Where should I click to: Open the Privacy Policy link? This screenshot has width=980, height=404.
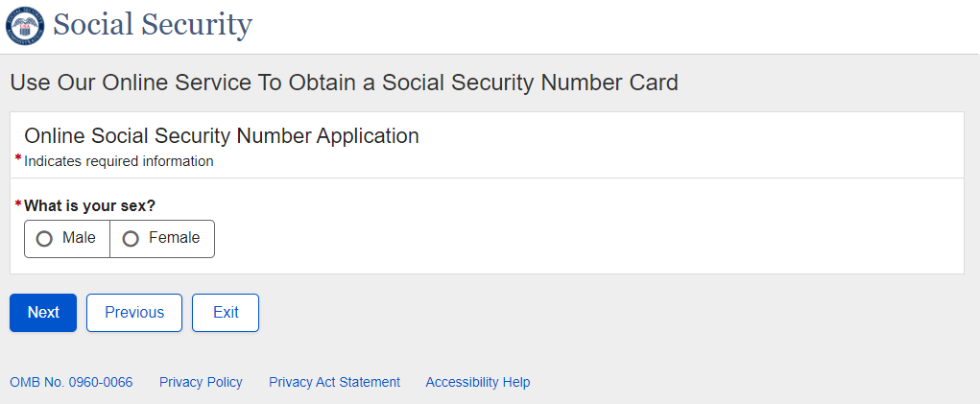(x=201, y=382)
